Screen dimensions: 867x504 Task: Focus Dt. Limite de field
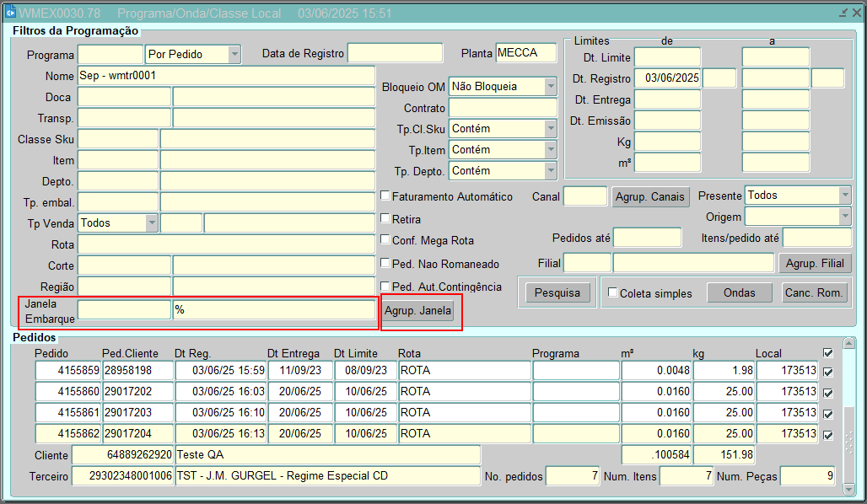tap(667, 57)
